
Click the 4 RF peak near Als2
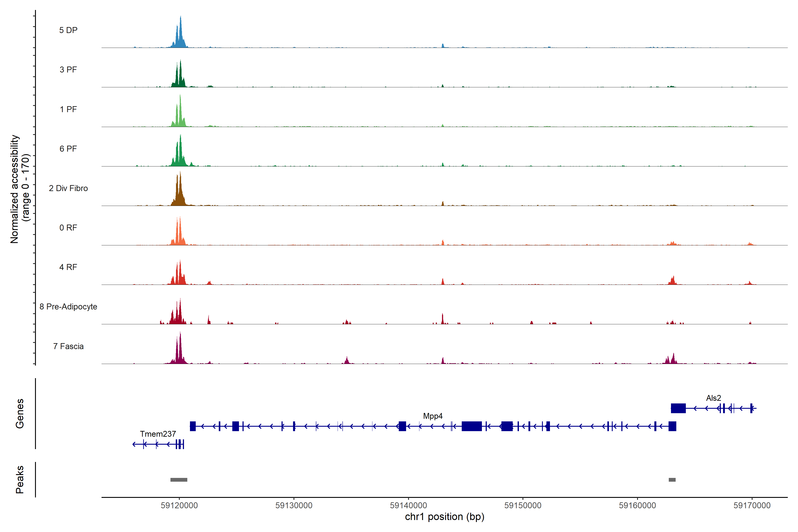(673, 281)
